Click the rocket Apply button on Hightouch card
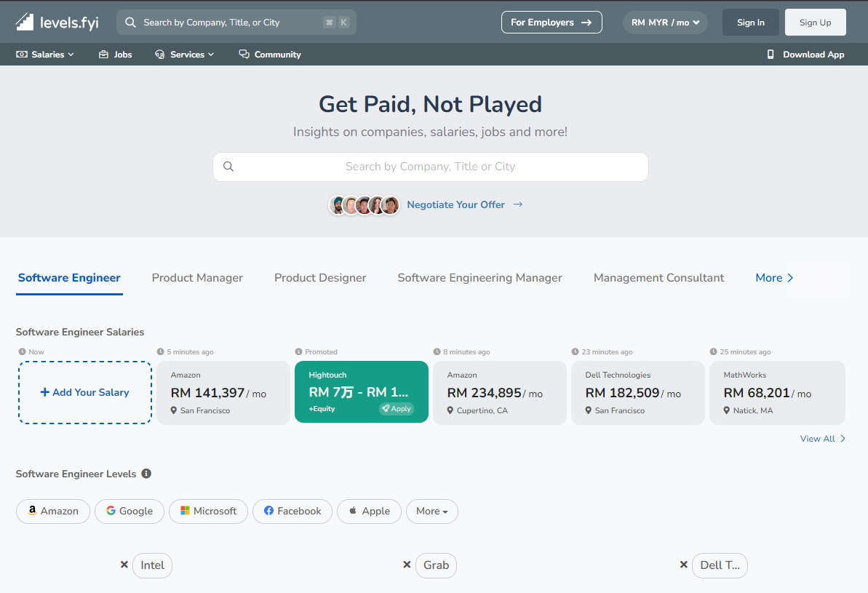Screen dimensions: 868x593 click(x=397, y=409)
